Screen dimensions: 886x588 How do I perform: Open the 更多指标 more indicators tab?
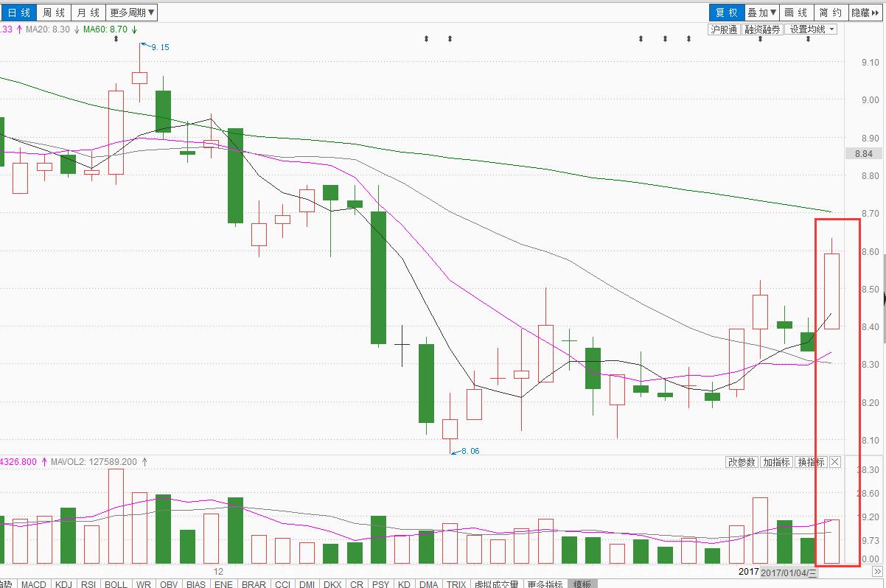pos(545,584)
